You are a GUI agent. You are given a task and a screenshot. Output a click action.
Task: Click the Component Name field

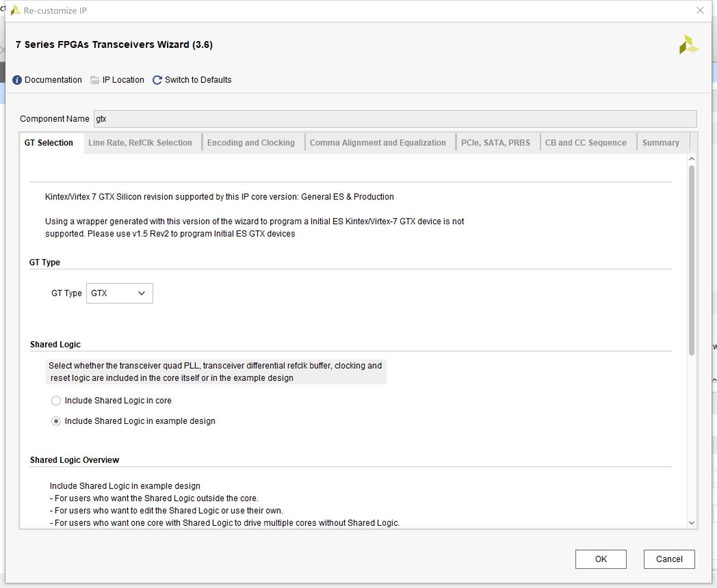(x=395, y=119)
